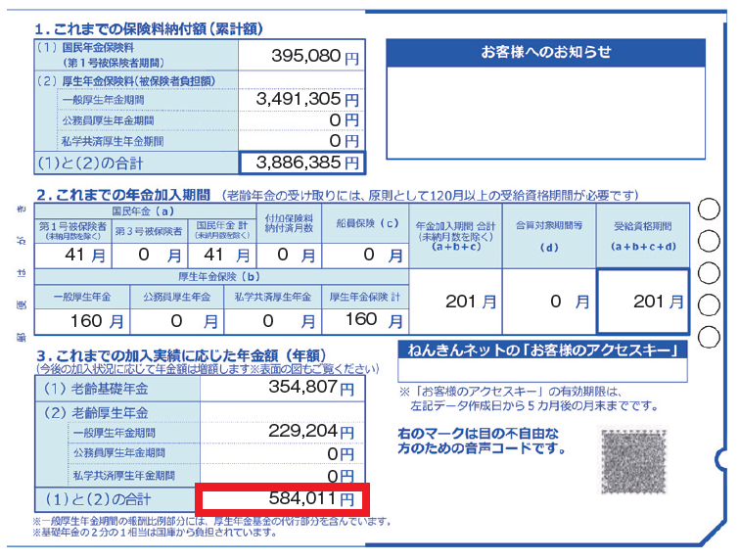Select the empty お客様へのお知らせ notice box
This screenshot has height=560, width=739.
545,114
